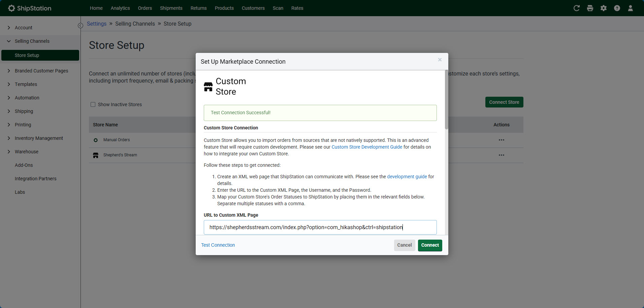Toggle the Show Inactive Stores checkbox

click(93, 104)
